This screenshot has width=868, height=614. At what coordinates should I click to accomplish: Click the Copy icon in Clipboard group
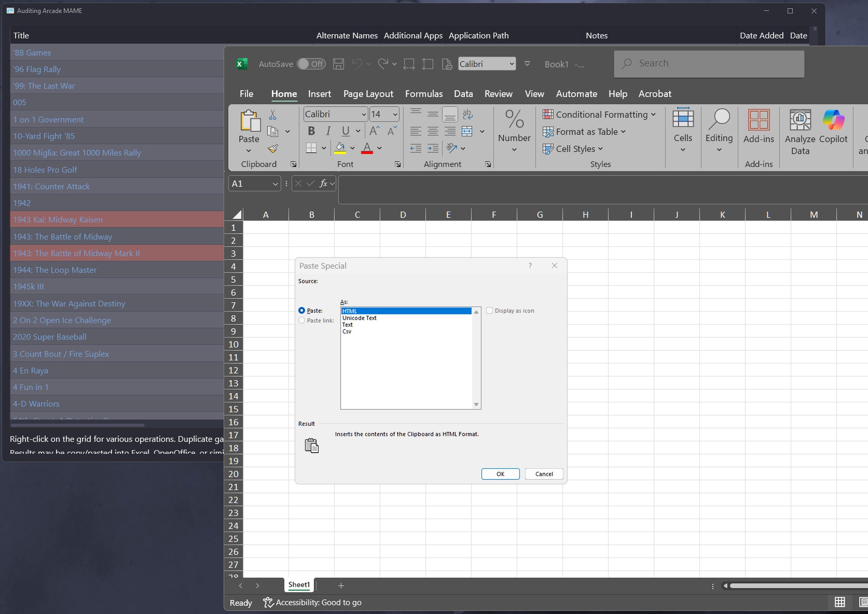pyautogui.click(x=272, y=131)
